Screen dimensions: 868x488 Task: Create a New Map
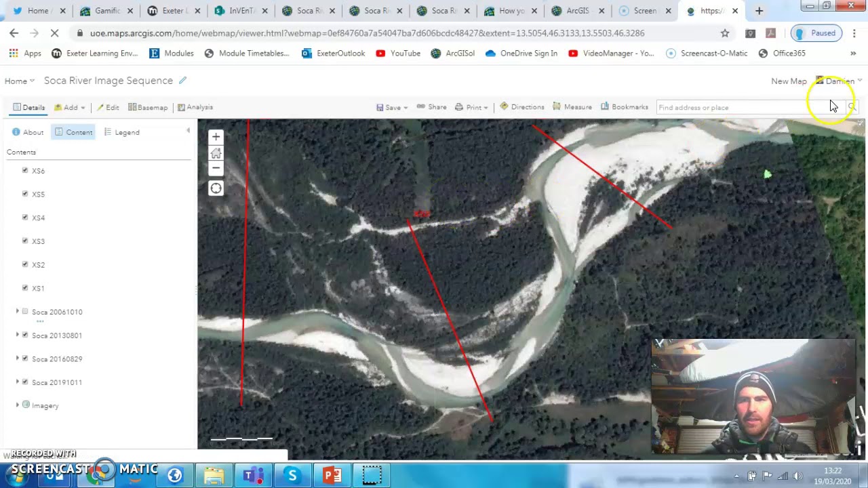[x=789, y=81]
